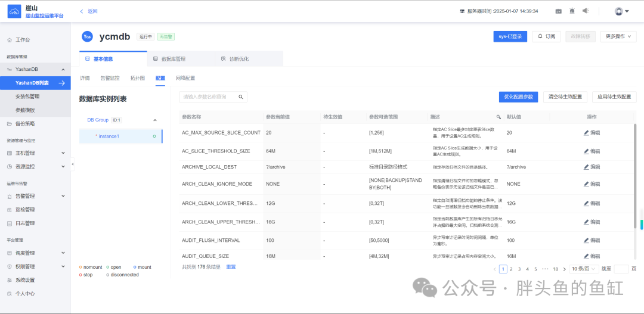Edit the AC_MAX_SOURCE_SLICE_COUNT parameter

(x=592, y=133)
